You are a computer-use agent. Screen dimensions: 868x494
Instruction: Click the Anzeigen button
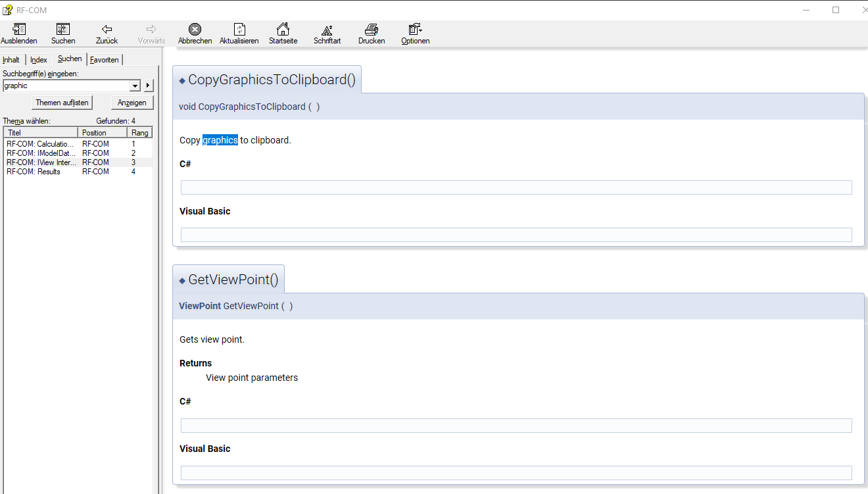pos(132,103)
